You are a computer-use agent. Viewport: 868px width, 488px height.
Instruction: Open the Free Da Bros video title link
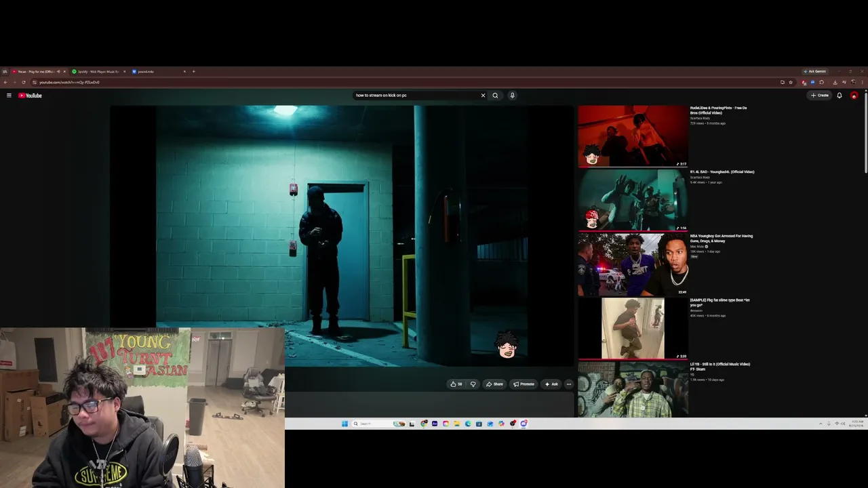(718, 110)
